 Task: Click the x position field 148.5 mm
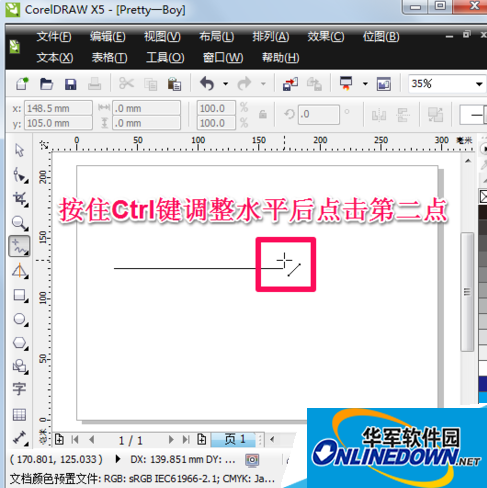point(58,108)
